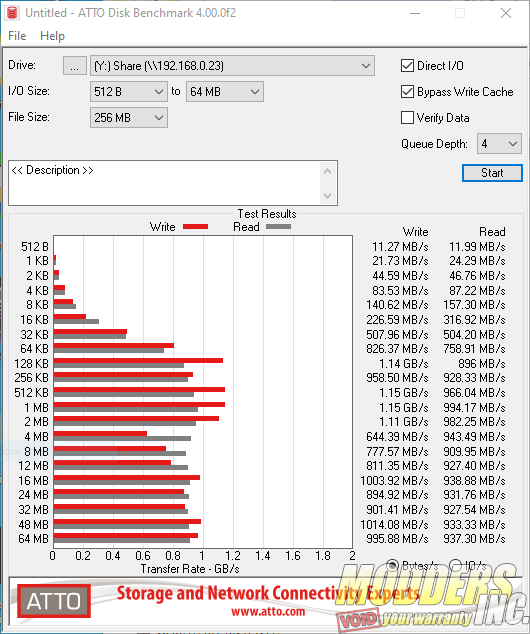The image size is (530, 634).
Task: Select the Bytes/s radio button
Action: pos(392,565)
